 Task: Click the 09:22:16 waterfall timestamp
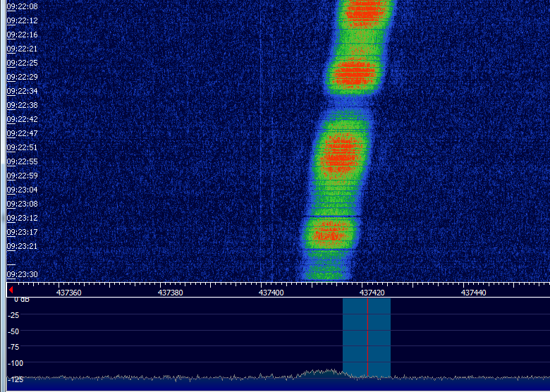[22, 35]
